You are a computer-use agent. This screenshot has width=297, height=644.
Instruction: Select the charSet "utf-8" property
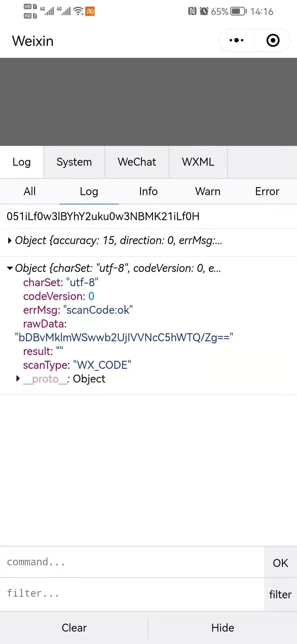tap(61, 282)
